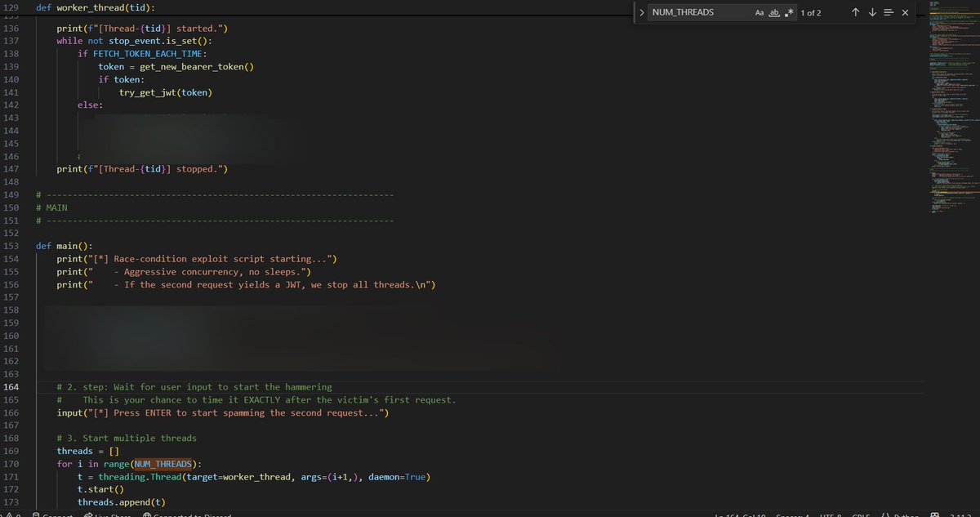Click line number 164 in gutter
980x517 pixels.
[11, 386]
